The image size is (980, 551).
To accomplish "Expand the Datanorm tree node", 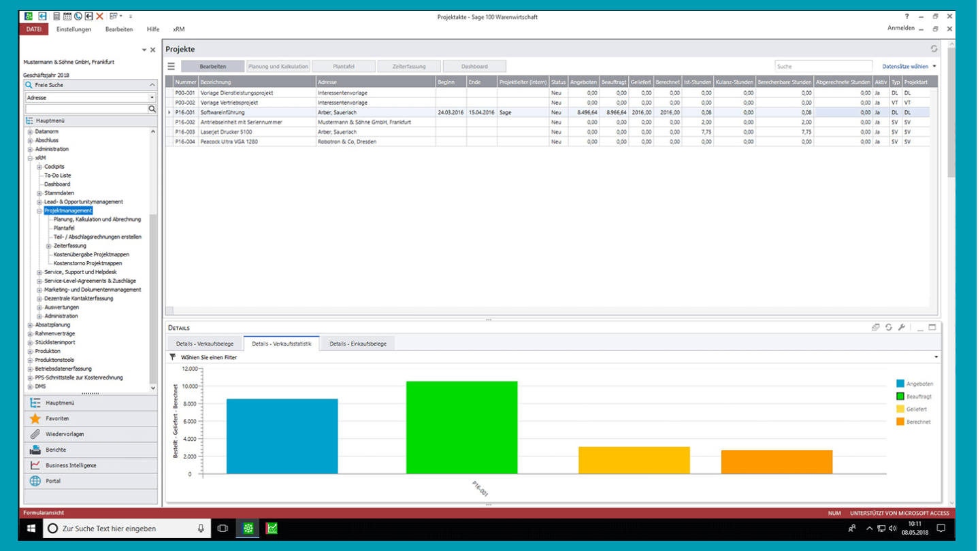I will (29, 131).
